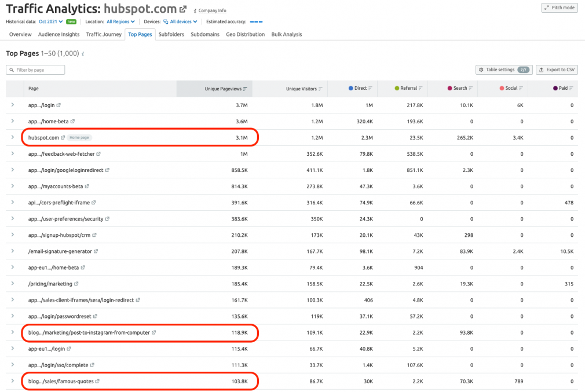The height and width of the screenshot is (392, 585).
Task: Expand the /email-signature-generator row
Action: coord(13,251)
